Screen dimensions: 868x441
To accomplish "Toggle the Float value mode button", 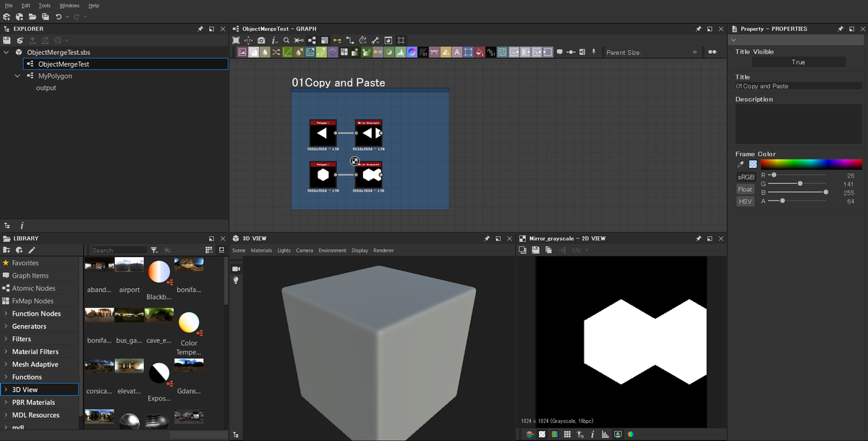I will click(x=745, y=189).
